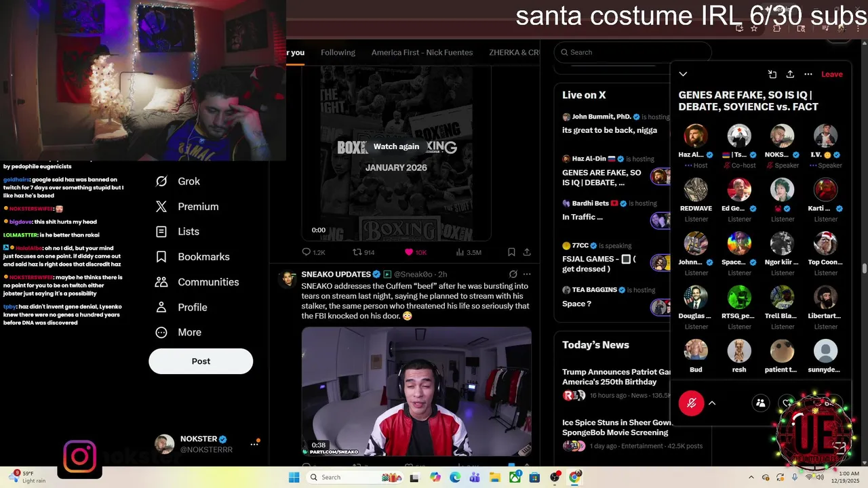This screenshot has height=488, width=868.
Task: Open the more options on SNEAKO UPDATES post
Action: (x=527, y=274)
